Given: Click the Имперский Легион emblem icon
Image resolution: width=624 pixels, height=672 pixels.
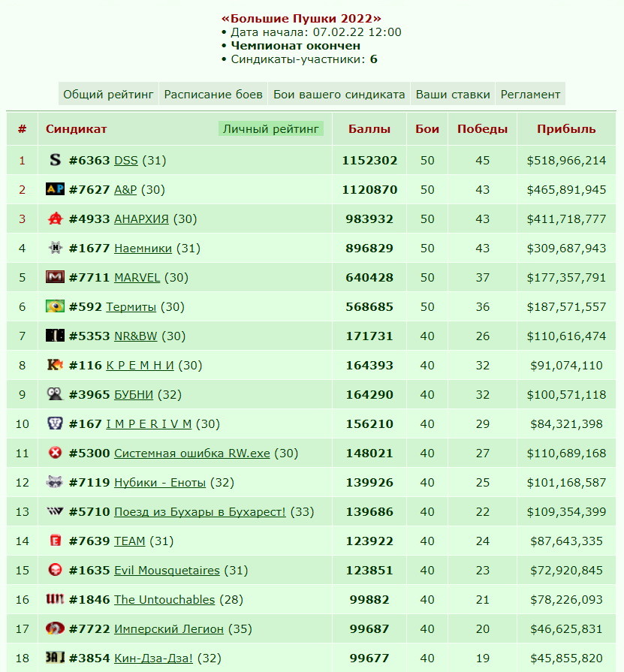Looking at the screenshot, I should [x=55, y=628].
